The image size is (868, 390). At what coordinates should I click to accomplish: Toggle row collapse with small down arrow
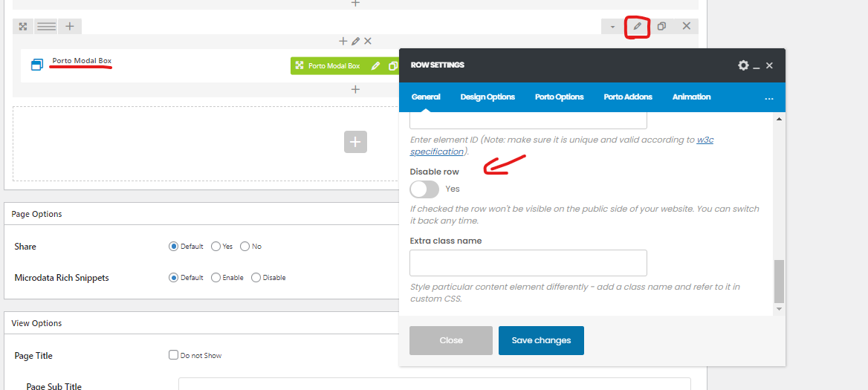612,26
